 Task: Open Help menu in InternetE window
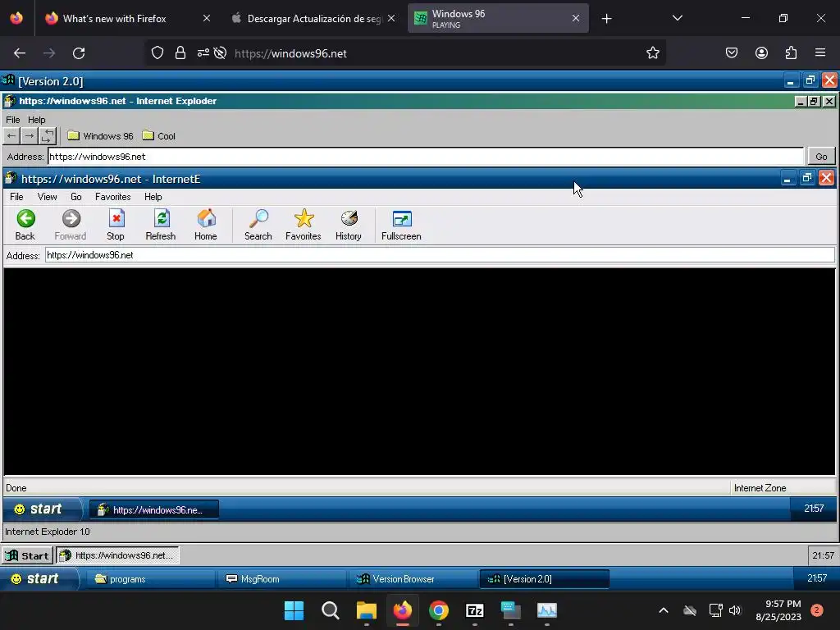(153, 197)
